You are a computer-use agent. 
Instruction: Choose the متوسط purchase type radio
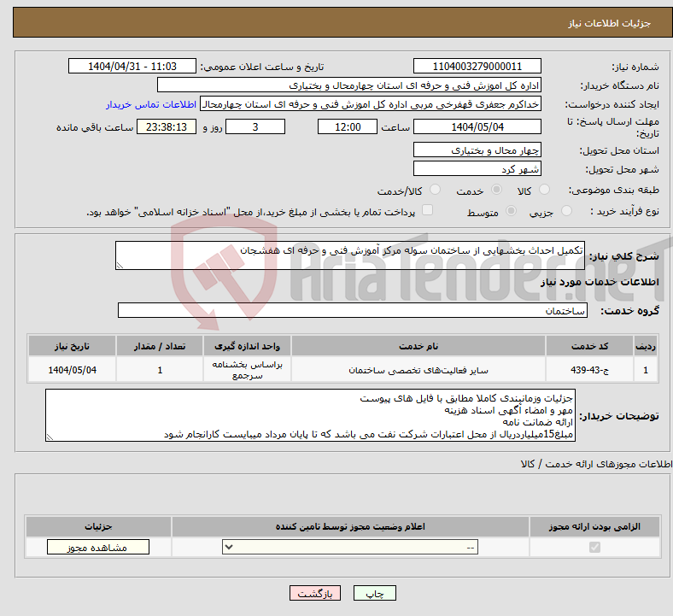(511, 211)
